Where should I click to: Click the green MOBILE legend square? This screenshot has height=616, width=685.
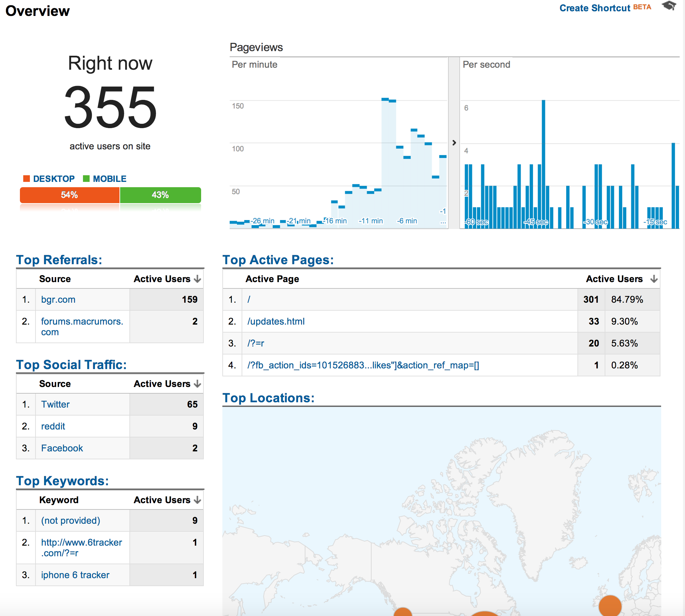point(86,179)
